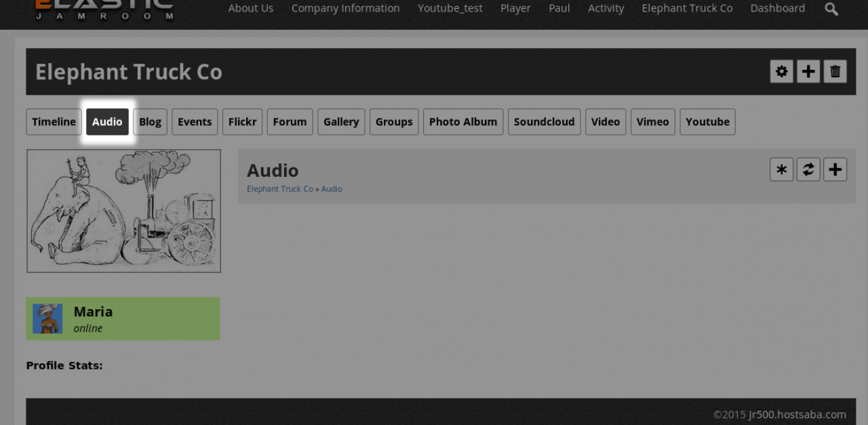Follow the Jr500.hostsaba.com footer link

(797, 414)
